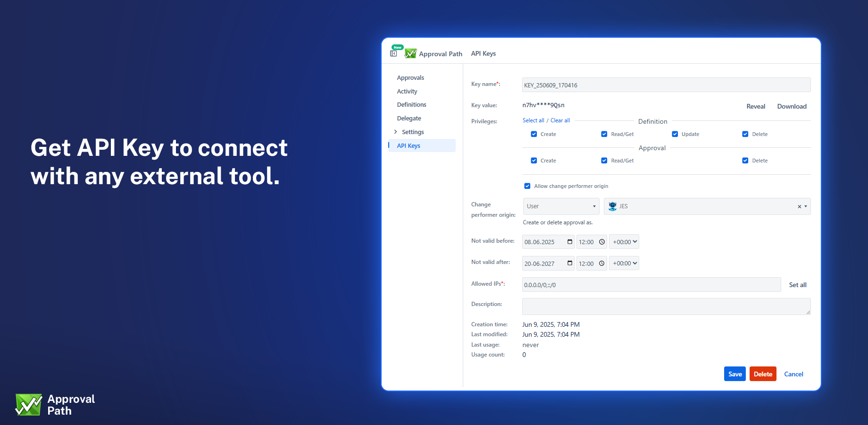Uncheck Definition Create privilege
The height and width of the screenshot is (425, 868).
(x=534, y=134)
